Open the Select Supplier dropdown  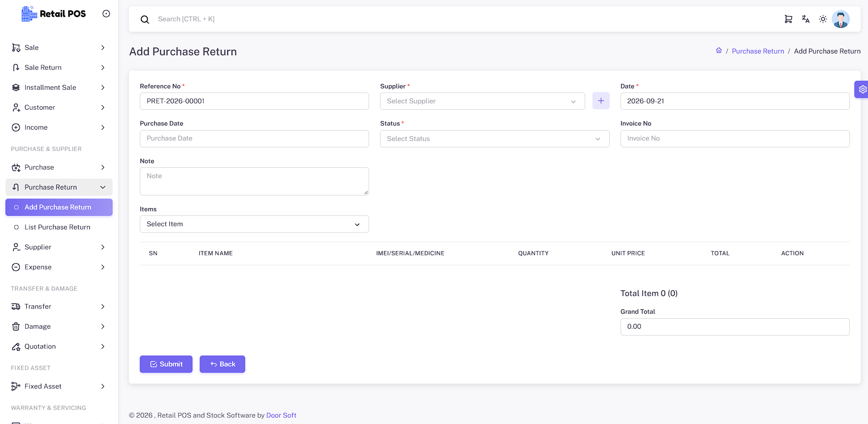coord(483,101)
